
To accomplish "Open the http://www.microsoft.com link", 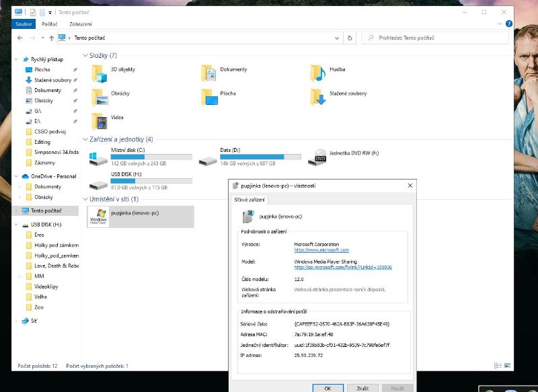I will click(321, 250).
